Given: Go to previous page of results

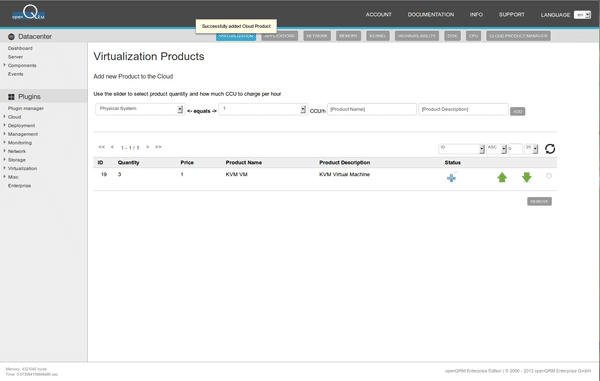Looking at the screenshot, I should 112,147.
